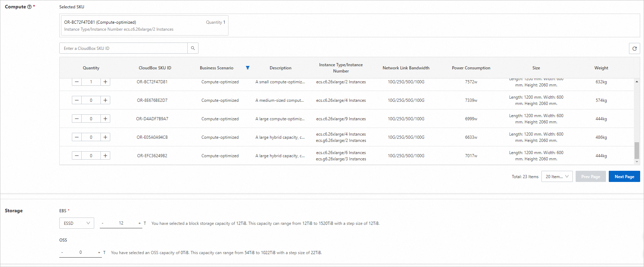Decrease quantity for OR-E05A0A94CB

(x=77, y=137)
